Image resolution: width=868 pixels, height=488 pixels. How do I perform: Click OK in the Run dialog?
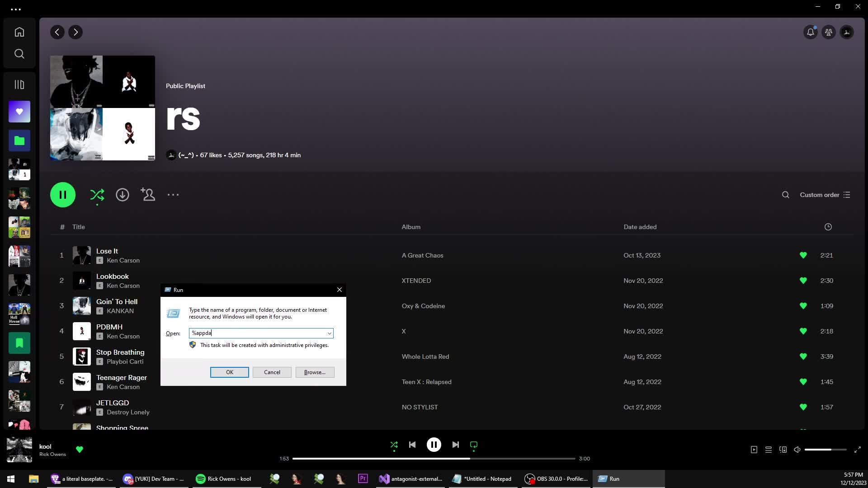[229, 372]
